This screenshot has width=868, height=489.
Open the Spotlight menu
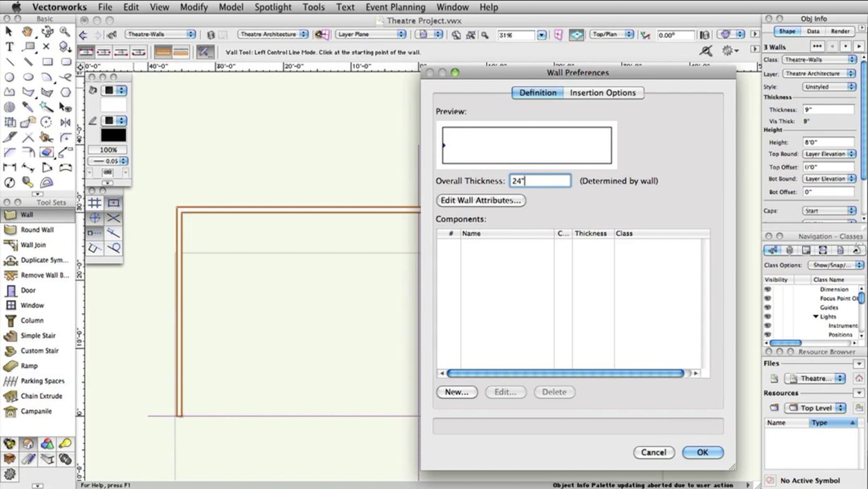[x=273, y=7]
